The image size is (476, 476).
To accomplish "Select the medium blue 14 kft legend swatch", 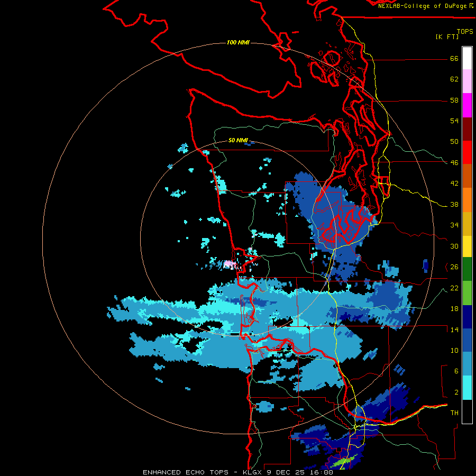I will click(467, 340).
